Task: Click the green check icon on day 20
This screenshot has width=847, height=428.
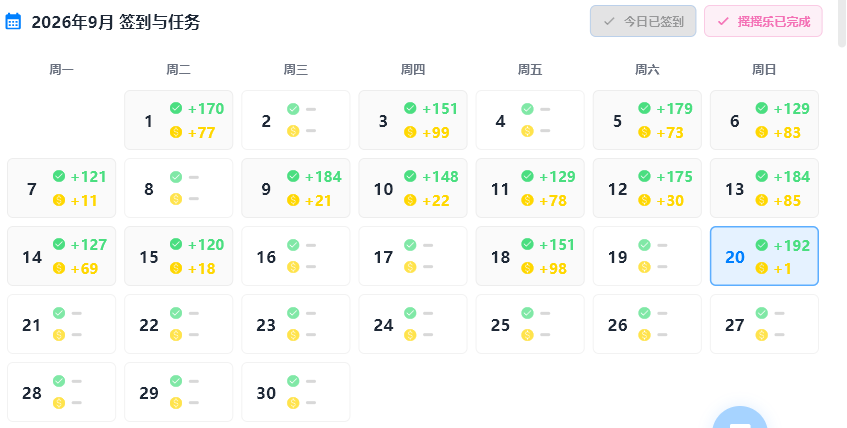Action: pyautogui.click(x=762, y=245)
